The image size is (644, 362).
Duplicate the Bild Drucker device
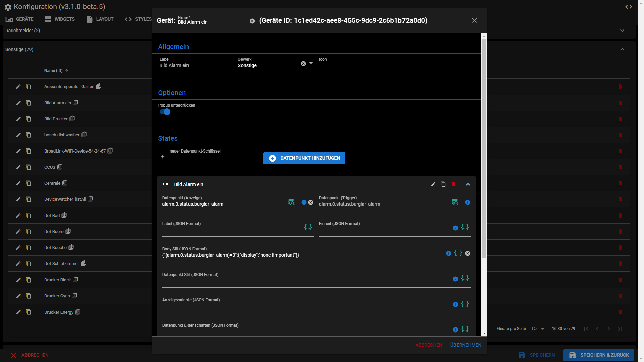[x=29, y=119]
